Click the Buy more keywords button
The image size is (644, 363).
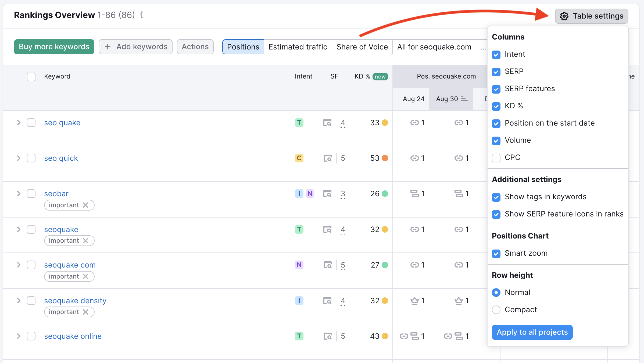pyautogui.click(x=53, y=46)
